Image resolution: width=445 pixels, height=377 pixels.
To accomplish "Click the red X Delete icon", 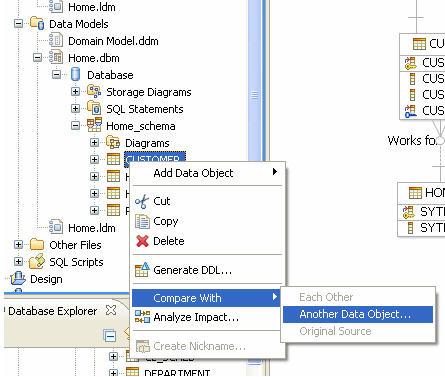I will click(142, 241).
